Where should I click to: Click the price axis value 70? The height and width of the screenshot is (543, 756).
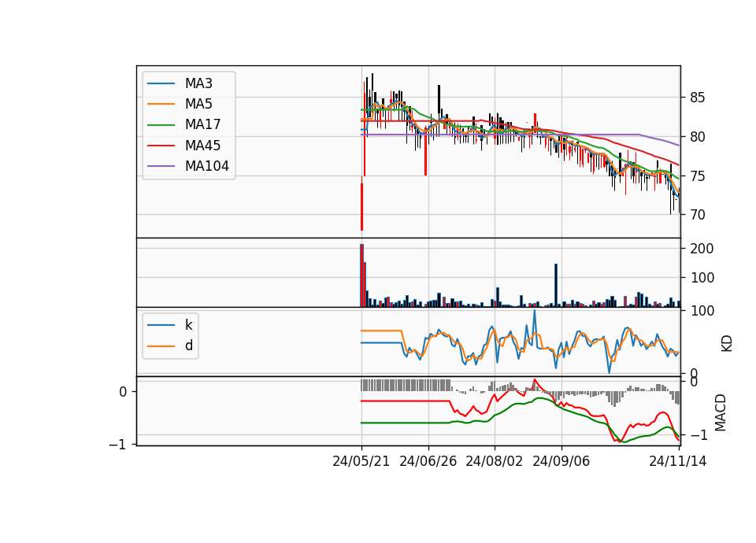click(697, 215)
